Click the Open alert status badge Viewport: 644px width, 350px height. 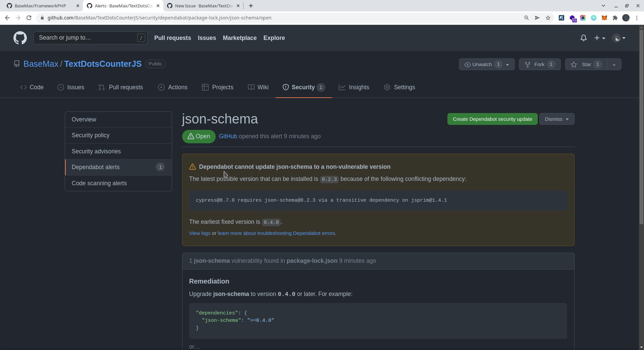(x=199, y=136)
